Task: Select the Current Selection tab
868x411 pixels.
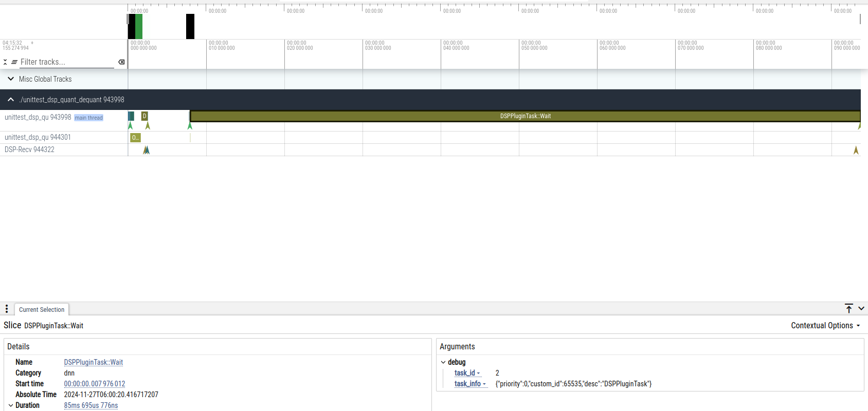Action: click(42, 310)
